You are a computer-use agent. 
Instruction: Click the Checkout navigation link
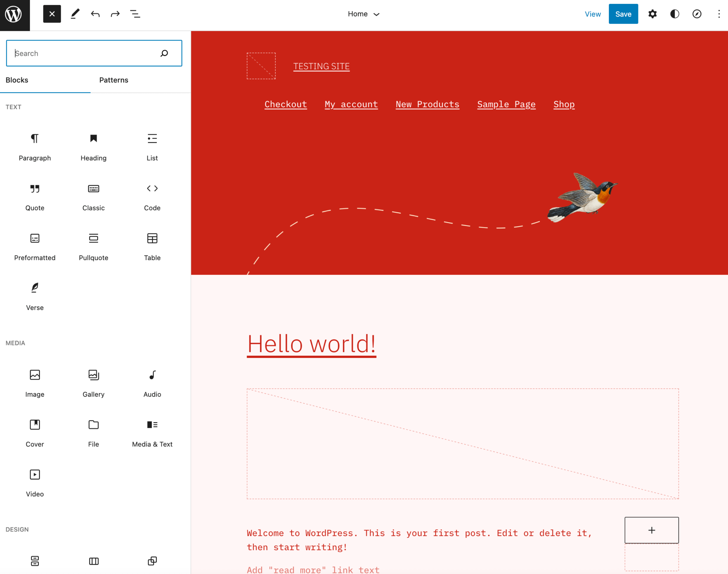coord(285,104)
